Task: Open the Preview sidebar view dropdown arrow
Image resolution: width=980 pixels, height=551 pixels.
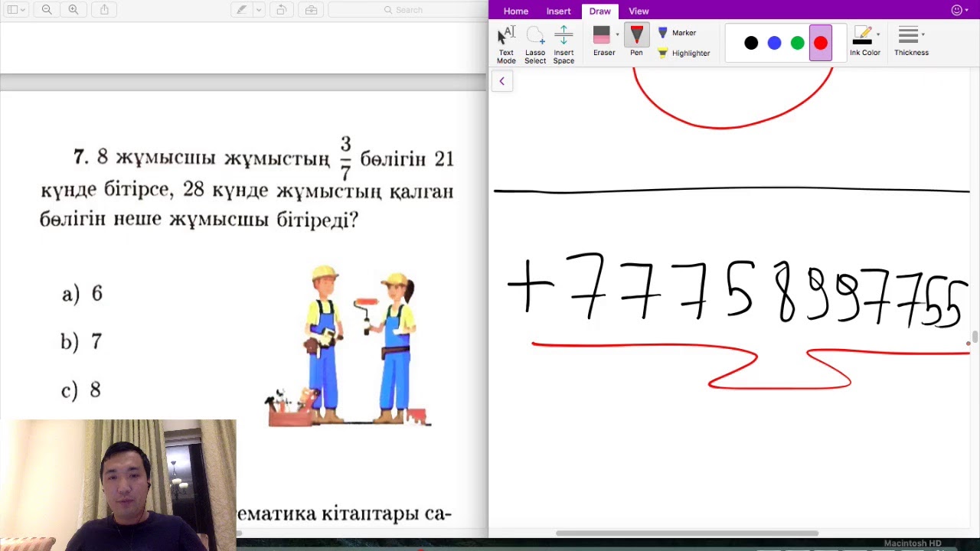Action: pyautogui.click(x=24, y=10)
